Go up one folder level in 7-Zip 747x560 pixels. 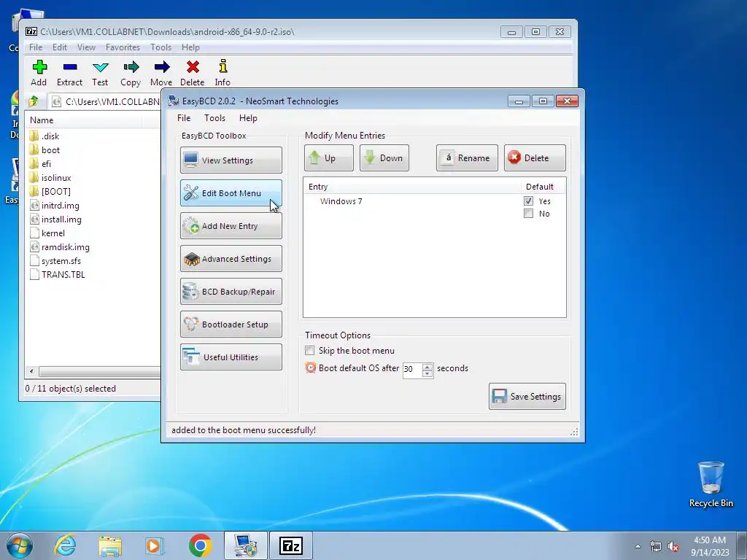[x=34, y=101]
